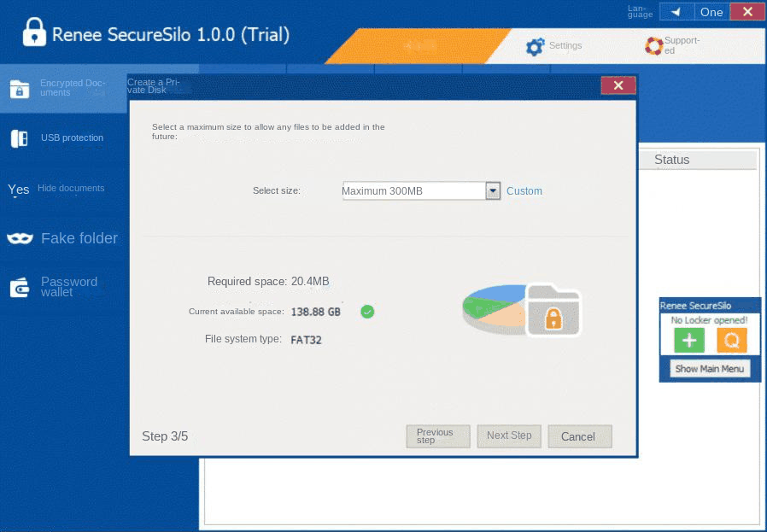
Task: Open the Settings gear
Action: click(536, 47)
